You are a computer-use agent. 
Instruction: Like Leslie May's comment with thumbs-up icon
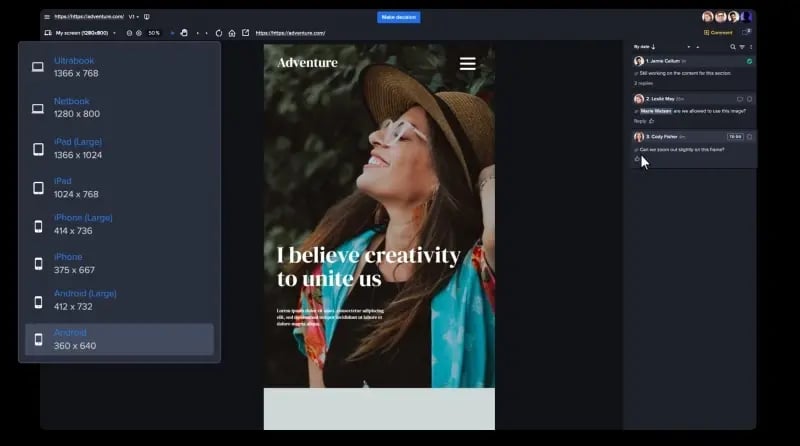[x=652, y=121]
